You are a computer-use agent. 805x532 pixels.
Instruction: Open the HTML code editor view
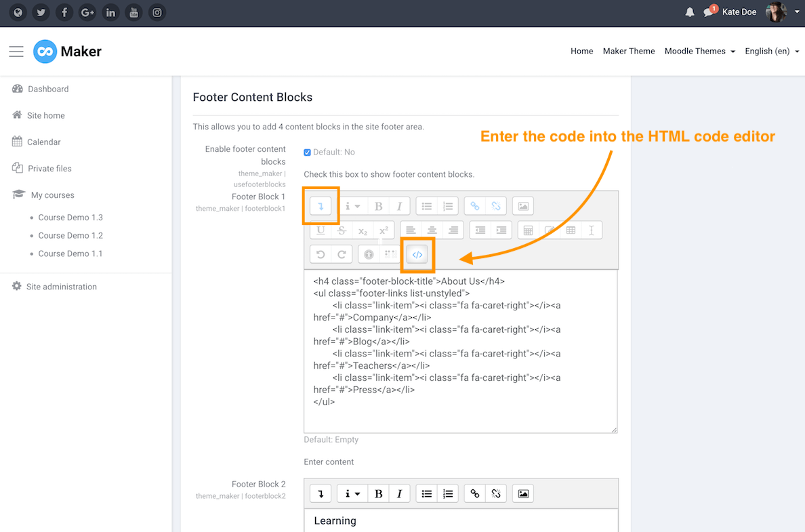click(x=417, y=255)
